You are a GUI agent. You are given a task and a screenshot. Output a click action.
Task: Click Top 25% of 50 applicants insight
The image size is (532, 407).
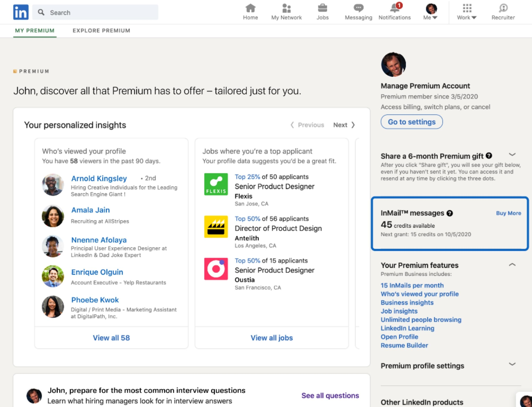271,177
